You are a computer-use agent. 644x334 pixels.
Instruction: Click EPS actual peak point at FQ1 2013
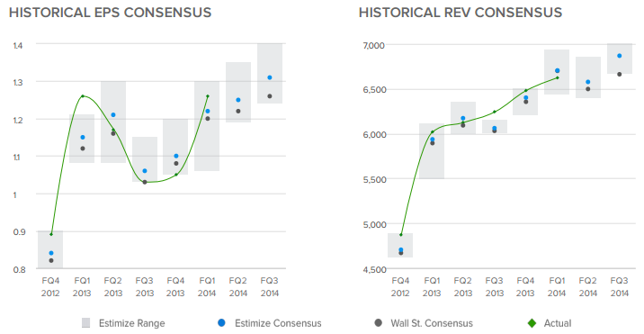click(x=83, y=95)
